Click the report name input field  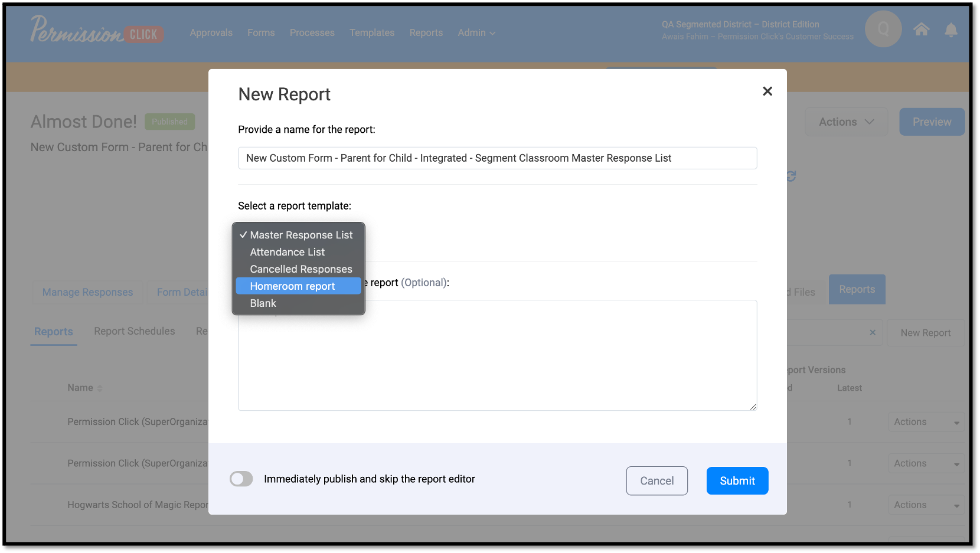tap(497, 158)
